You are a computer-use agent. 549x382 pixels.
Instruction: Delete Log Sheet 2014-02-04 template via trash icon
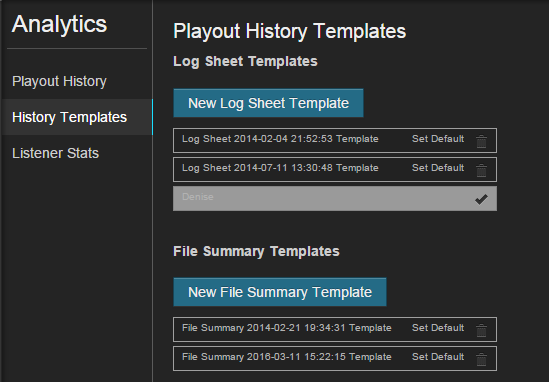pyautogui.click(x=481, y=141)
